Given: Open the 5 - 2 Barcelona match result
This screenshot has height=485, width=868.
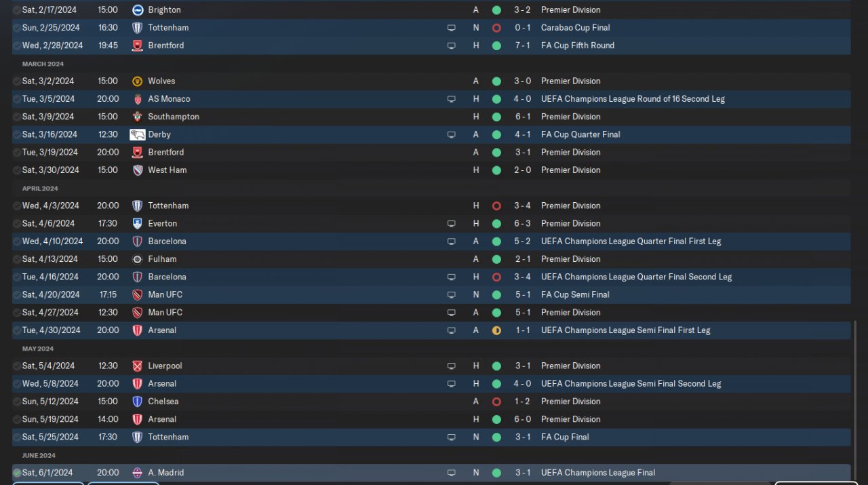Looking at the screenshot, I should click(522, 241).
